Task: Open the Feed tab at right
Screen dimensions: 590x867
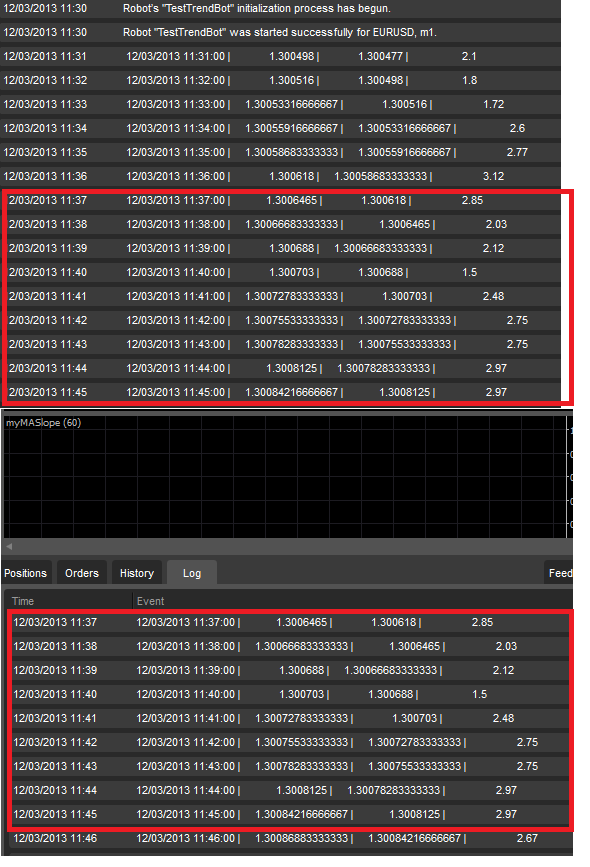Action: (559, 573)
